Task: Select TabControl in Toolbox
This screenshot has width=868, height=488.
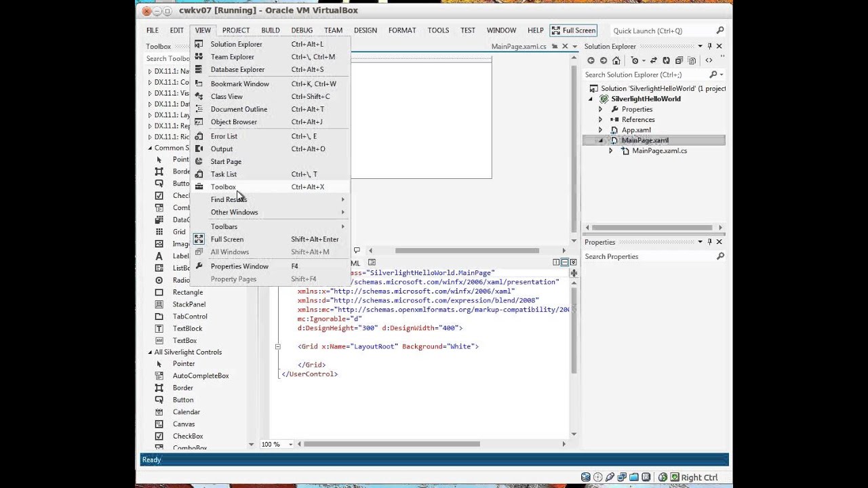Action: pyautogui.click(x=190, y=317)
